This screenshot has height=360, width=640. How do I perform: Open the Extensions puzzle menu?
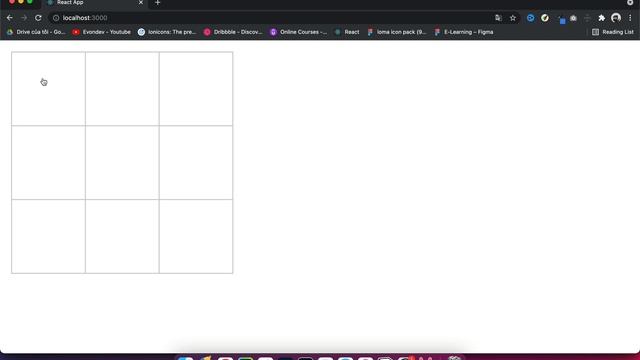click(x=601, y=18)
